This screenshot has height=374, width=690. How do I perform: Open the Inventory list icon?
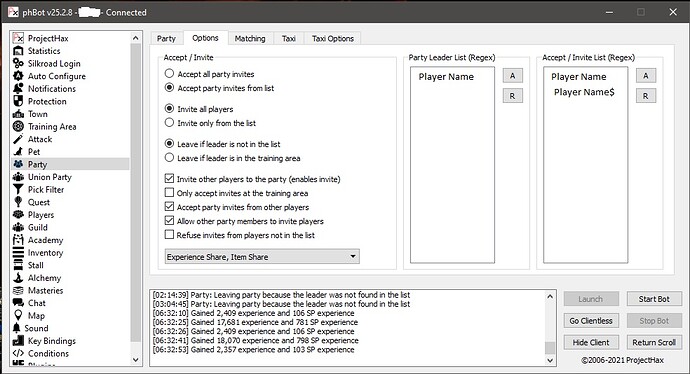point(18,253)
